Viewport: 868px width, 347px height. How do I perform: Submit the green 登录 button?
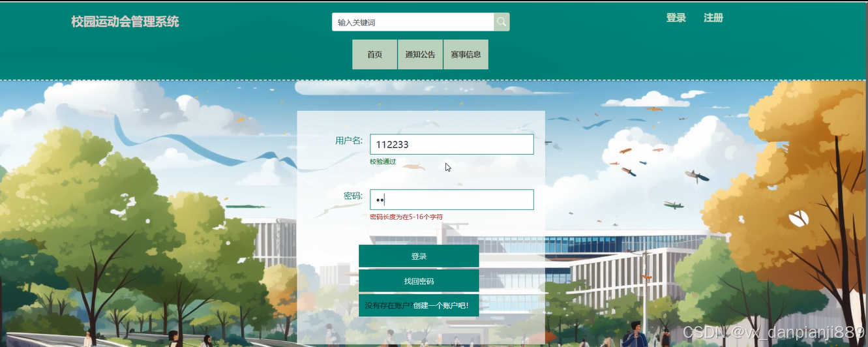coord(419,256)
